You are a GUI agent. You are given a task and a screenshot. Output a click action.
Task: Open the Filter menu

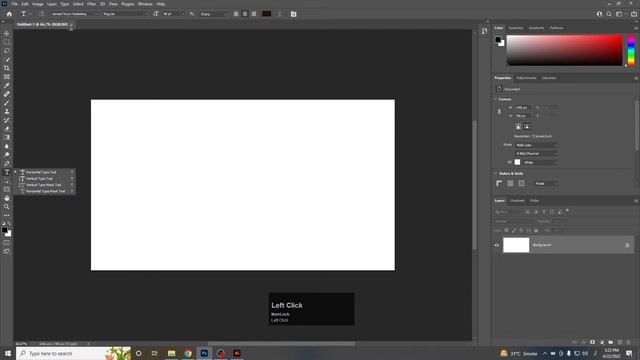[x=91, y=4]
